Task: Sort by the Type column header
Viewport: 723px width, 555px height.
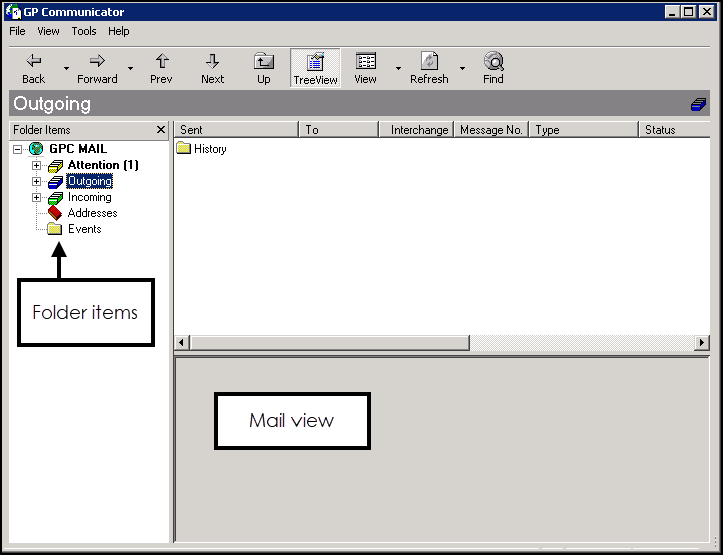Action: point(583,130)
